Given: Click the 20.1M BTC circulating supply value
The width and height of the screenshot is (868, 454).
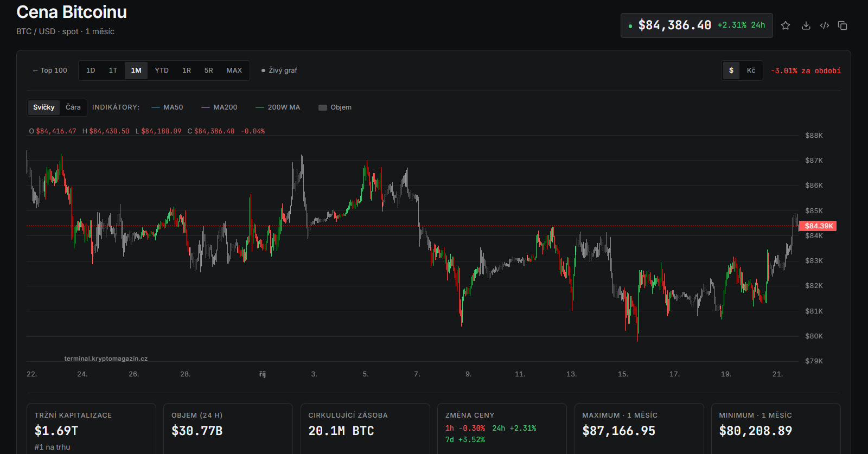Looking at the screenshot, I should 341,431.
